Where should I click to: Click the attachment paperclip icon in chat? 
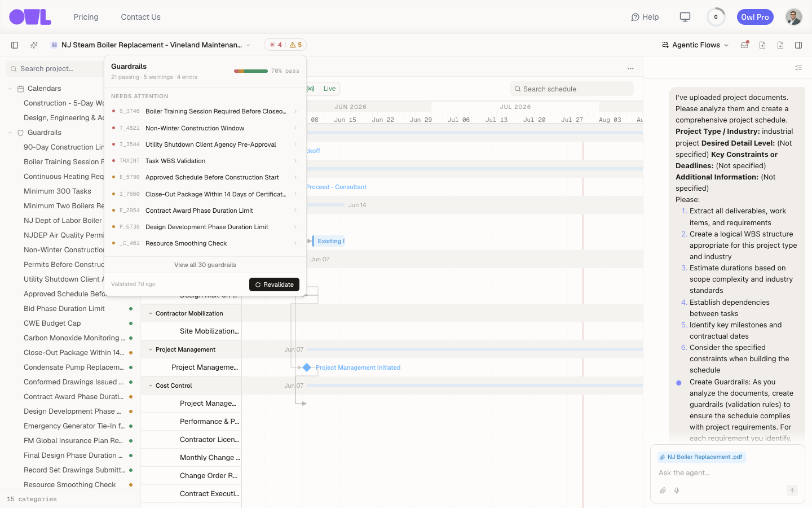(x=663, y=491)
